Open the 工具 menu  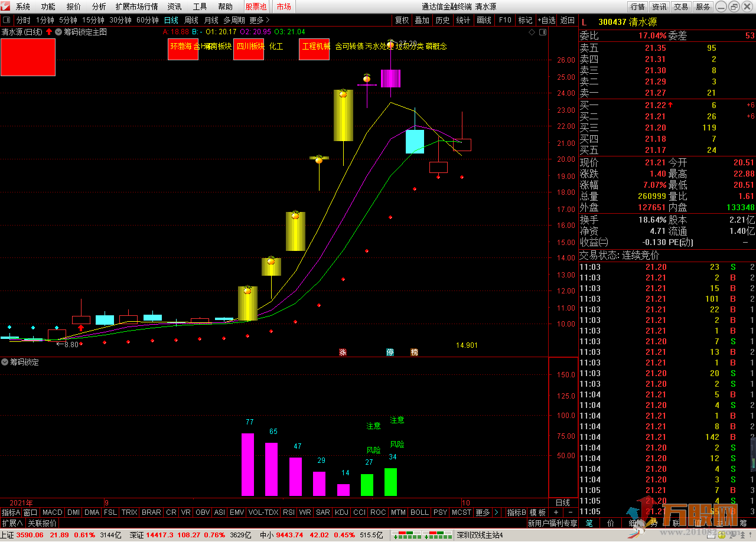pyautogui.click(x=200, y=7)
